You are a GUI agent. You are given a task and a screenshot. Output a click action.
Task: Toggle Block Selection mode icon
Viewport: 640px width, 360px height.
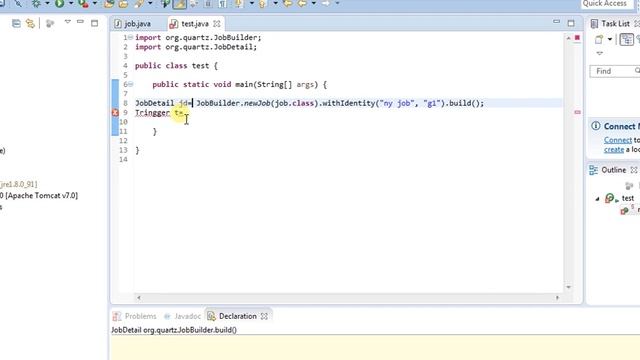[x=208, y=4]
